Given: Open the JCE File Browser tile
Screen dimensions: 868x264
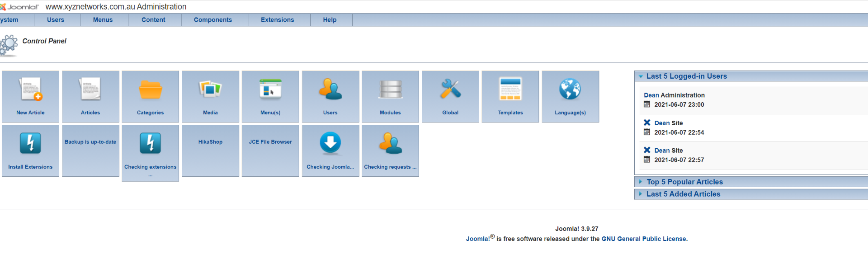Looking at the screenshot, I should 270,151.
